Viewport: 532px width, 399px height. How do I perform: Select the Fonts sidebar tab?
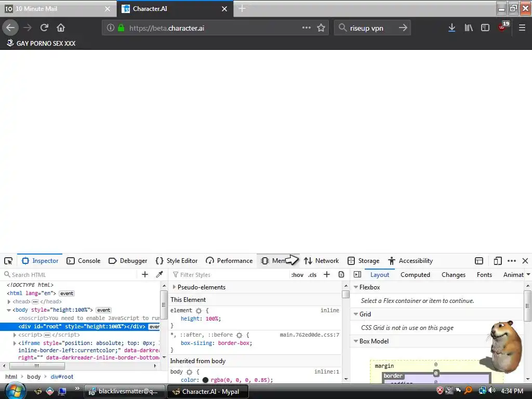pos(484,274)
